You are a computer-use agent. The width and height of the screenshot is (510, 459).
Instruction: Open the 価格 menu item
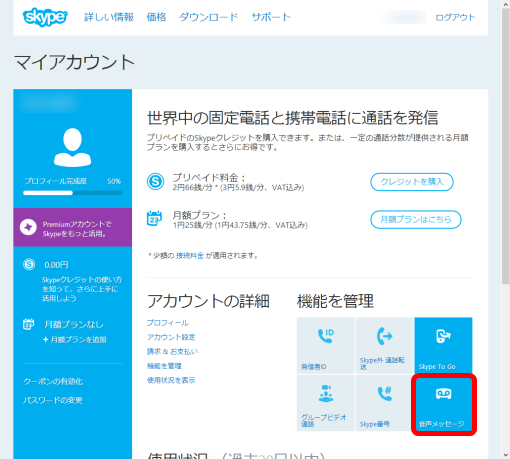point(156,17)
